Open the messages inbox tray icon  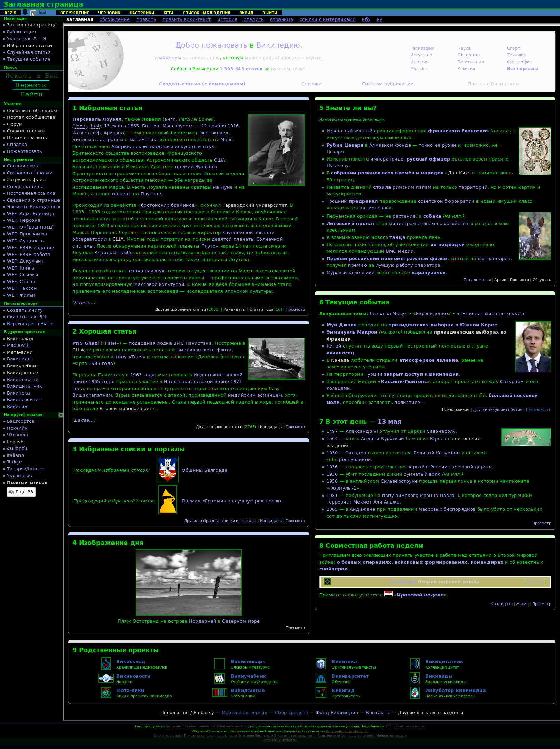[42, 12]
